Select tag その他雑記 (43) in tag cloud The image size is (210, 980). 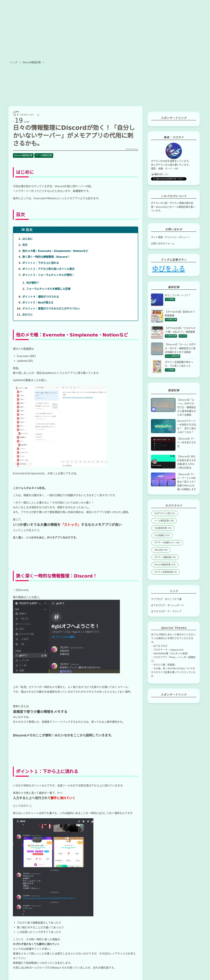[162, 535]
